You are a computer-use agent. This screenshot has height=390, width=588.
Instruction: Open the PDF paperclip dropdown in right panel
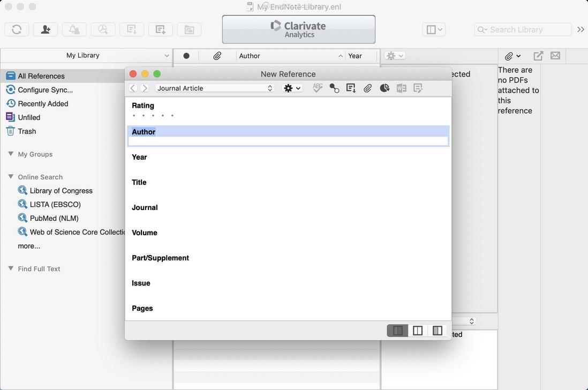tap(512, 56)
